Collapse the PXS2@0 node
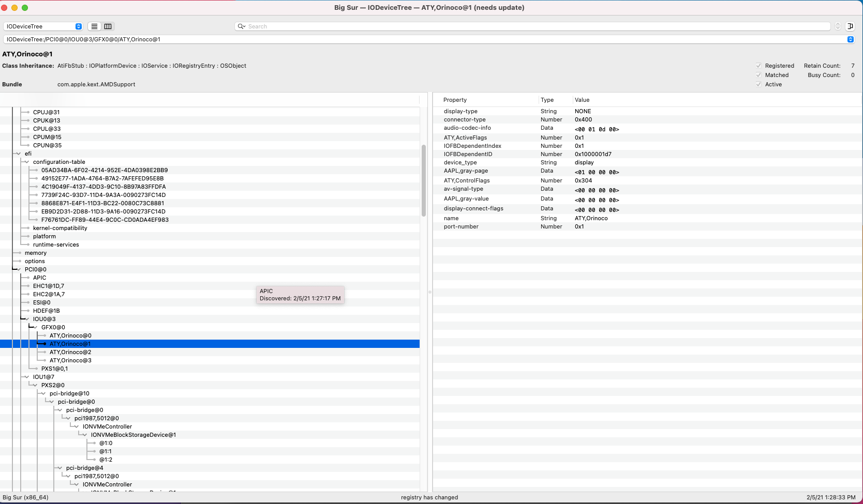The image size is (863, 504). pos(36,385)
